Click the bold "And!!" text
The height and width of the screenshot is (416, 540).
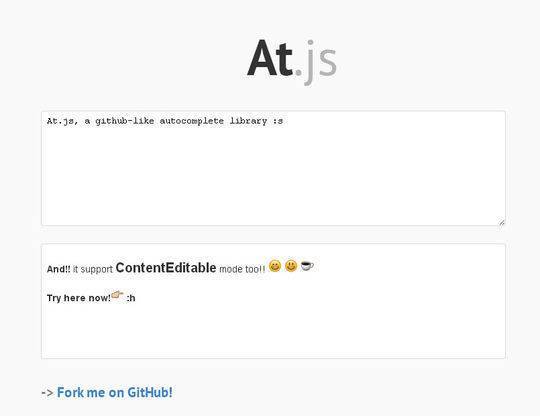(x=59, y=269)
